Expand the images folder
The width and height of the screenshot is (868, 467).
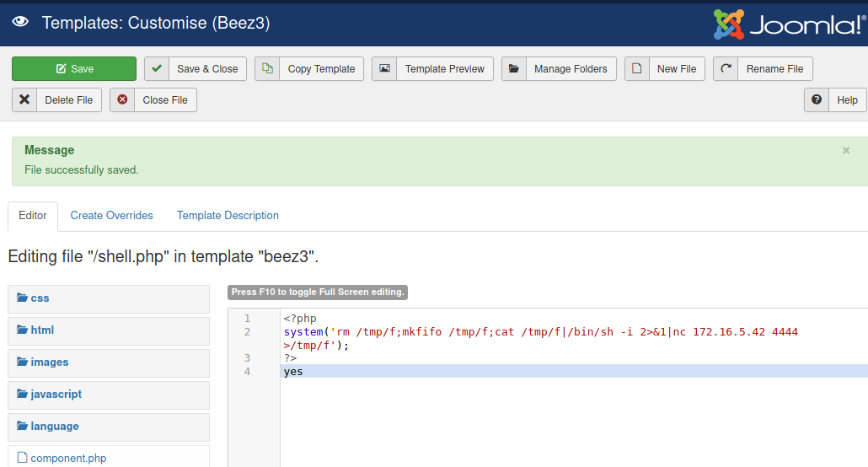[109, 362]
